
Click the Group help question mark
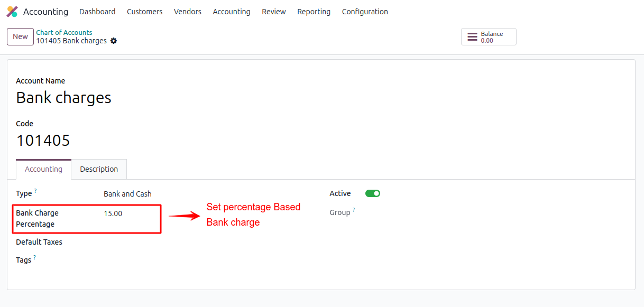[x=354, y=210]
